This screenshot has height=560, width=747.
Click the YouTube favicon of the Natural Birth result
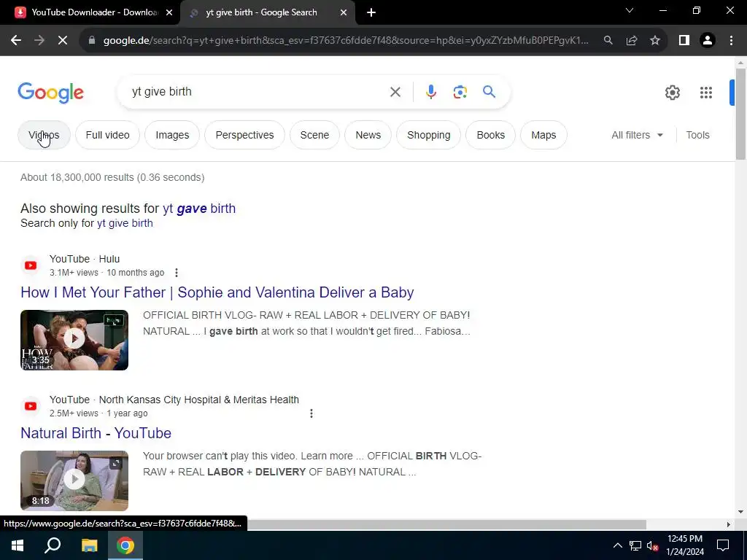(31, 406)
